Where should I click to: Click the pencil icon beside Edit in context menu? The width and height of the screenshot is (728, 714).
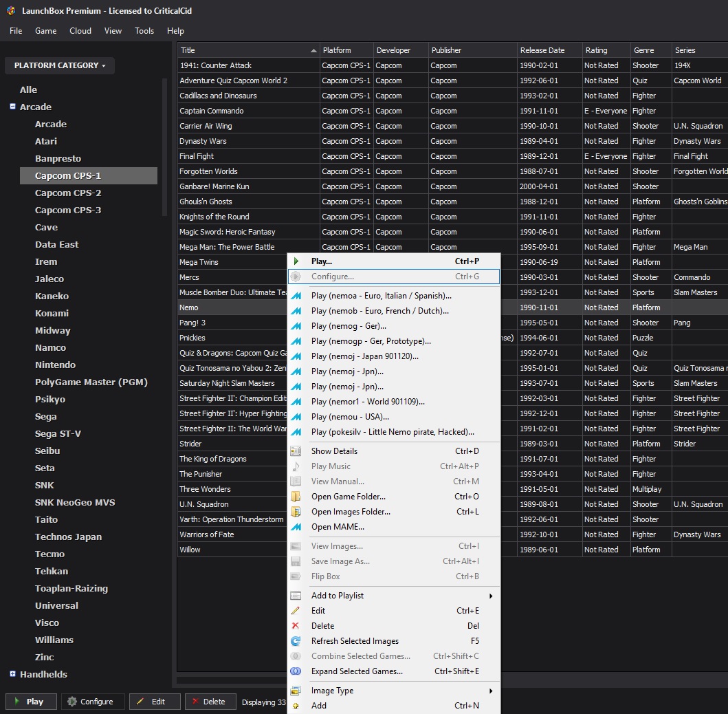296,610
